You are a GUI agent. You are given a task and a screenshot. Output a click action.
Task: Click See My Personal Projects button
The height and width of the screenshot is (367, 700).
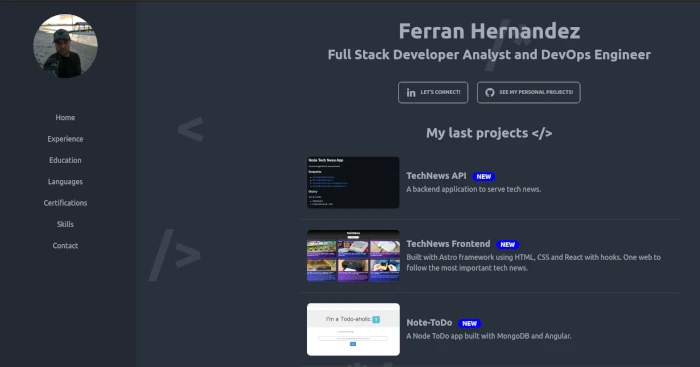click(529, 92)
